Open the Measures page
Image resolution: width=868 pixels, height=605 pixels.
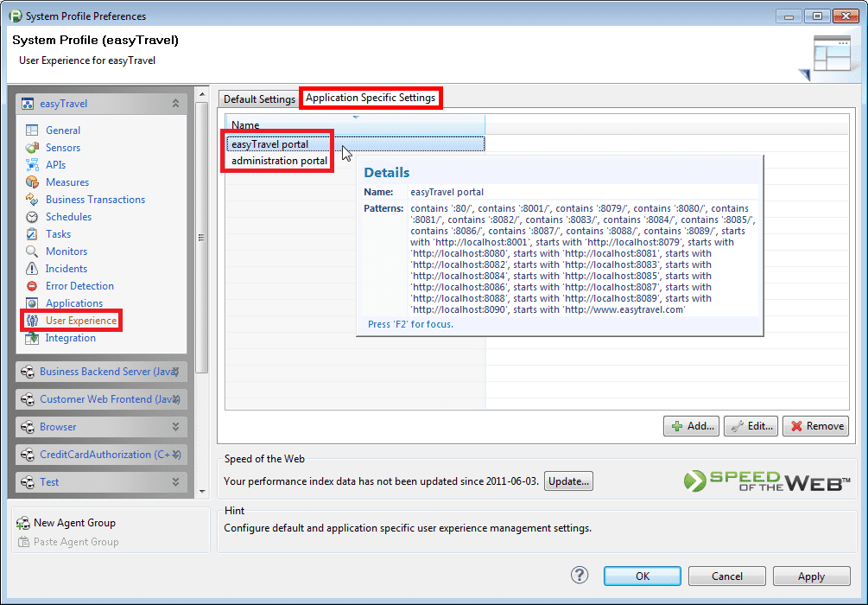tap(67, 181)
